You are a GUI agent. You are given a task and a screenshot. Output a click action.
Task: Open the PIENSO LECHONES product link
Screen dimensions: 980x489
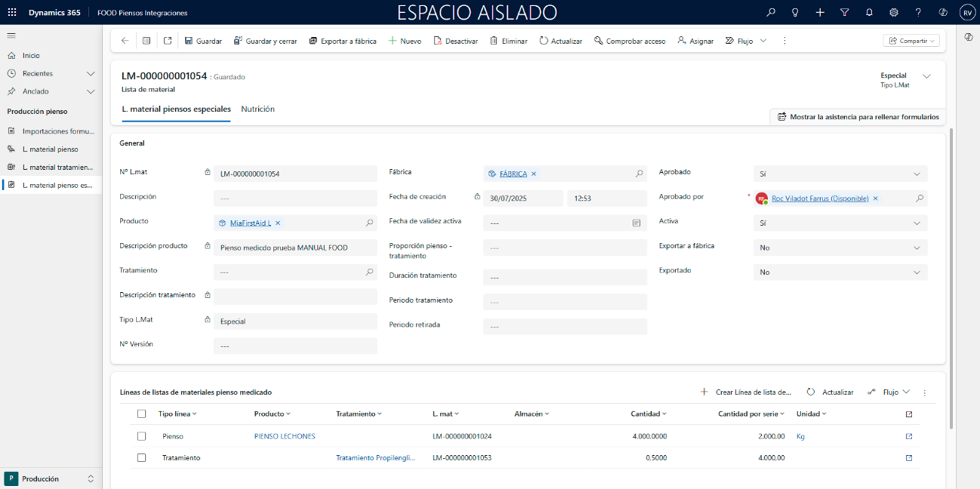[x=284, y=436]
